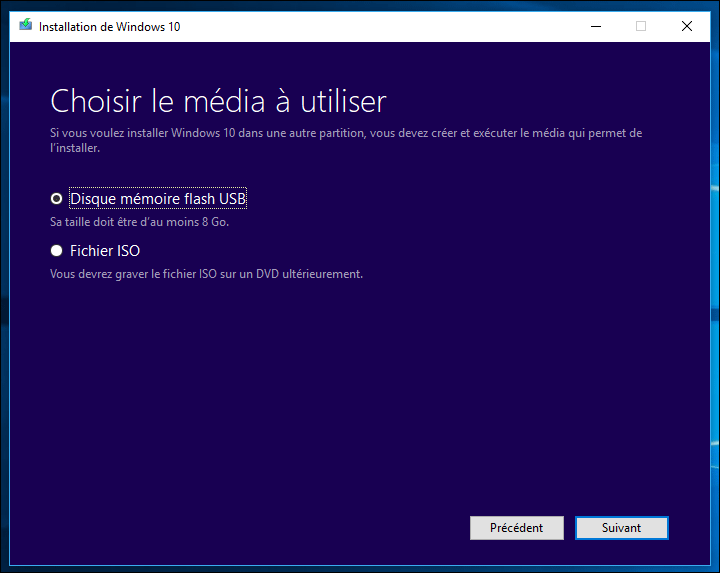Click the Windows 10 setup icon in title bar
Image resolution: width=720 pixels, height=573 pixels.
(26, 25)
